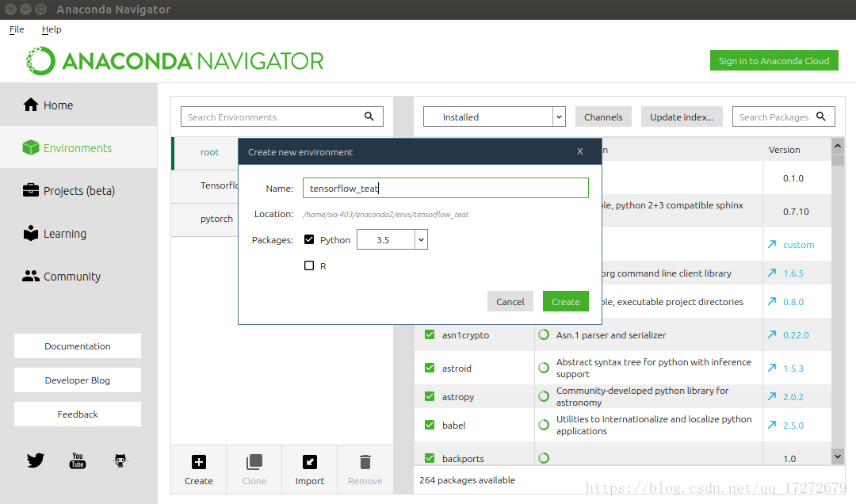
Task: Select the pytorch environment
Action: 216,219
